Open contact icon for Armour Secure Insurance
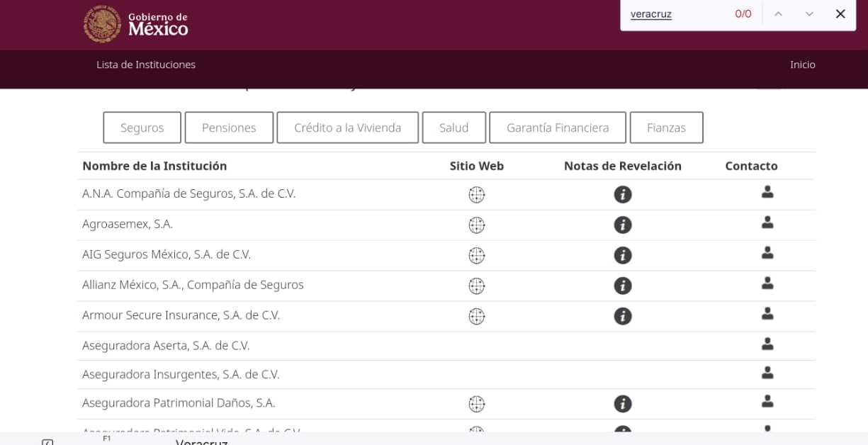The image size is (868, 445). click(767, 314)
